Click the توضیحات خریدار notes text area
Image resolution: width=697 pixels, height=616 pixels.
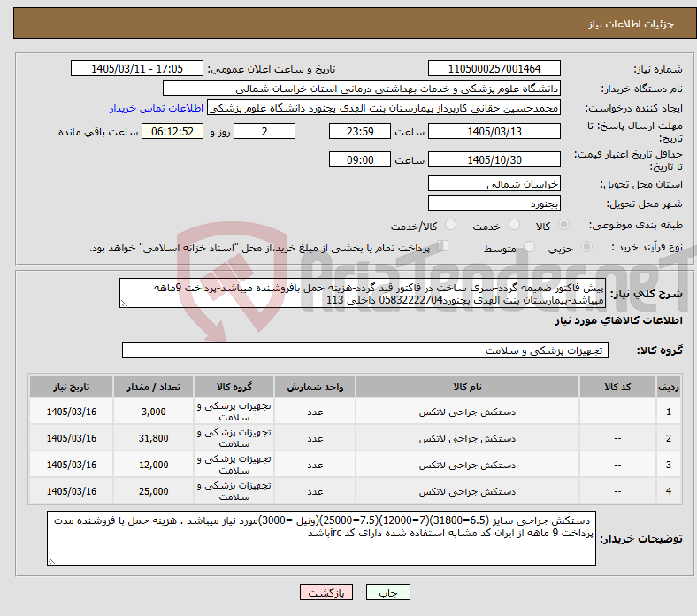[x=321, y=538]
